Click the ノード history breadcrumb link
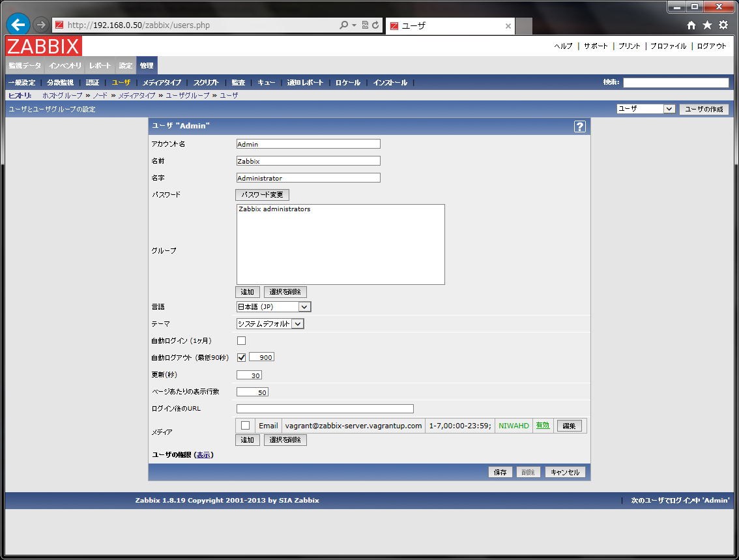 [x=100, y=95]
